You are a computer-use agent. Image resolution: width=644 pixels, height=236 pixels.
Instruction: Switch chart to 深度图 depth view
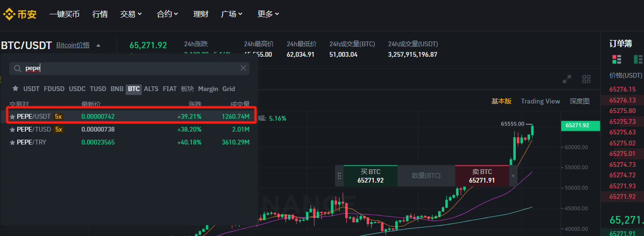tap(580, 101)
